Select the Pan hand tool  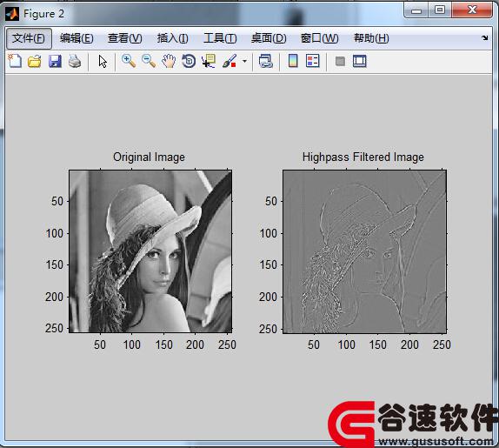(169, 61)
